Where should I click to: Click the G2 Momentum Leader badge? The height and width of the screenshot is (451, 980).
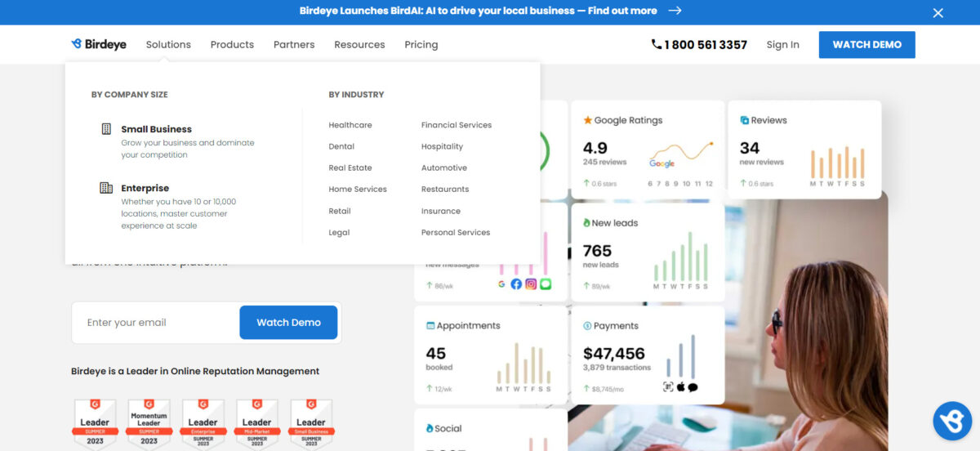[149, 422]
